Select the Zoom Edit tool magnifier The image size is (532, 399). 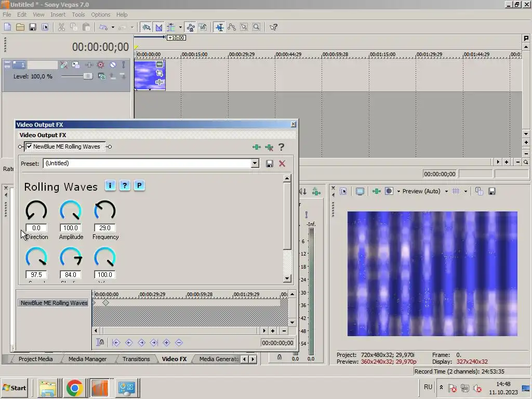[257, 27]
